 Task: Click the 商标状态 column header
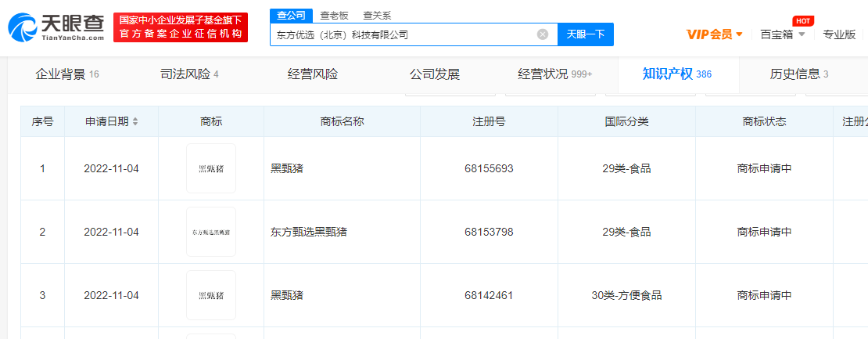(764, 122)
